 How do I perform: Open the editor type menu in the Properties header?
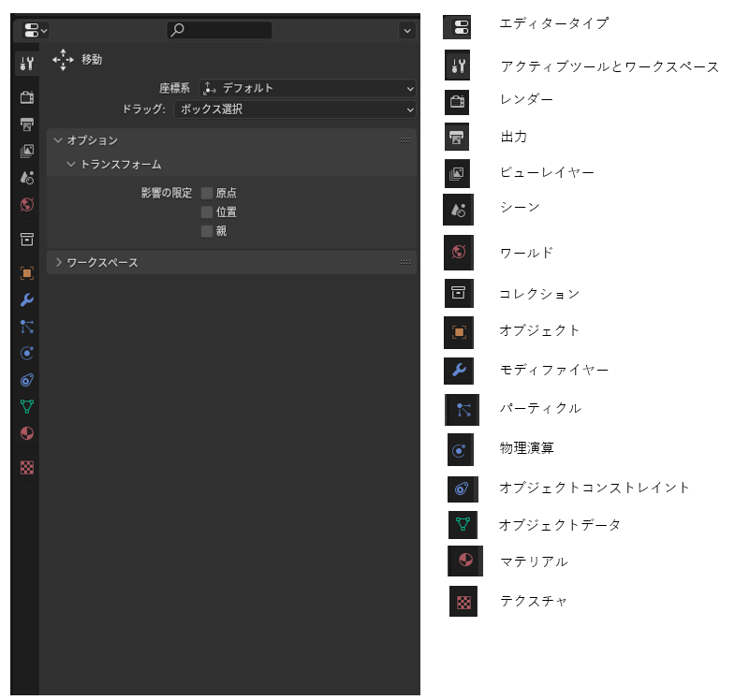(x=36, y=31)
